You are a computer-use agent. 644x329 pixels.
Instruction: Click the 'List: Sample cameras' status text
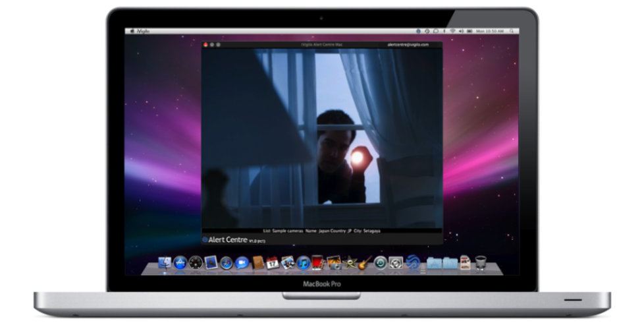(283, 231)
